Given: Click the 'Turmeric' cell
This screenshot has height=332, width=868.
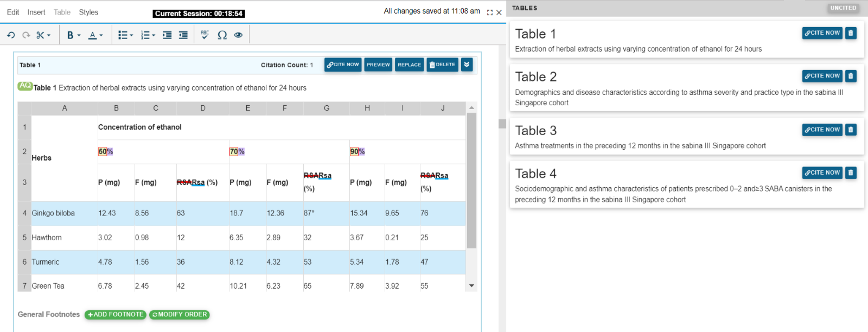Looking at the screenshot, I should pos(65,262).
